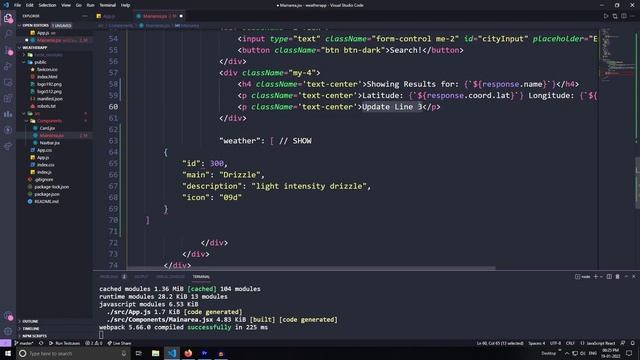This screenshot has height=360, width=640.
Task: Click the new terminal plus icon
Action: click(x=596, y=277)
